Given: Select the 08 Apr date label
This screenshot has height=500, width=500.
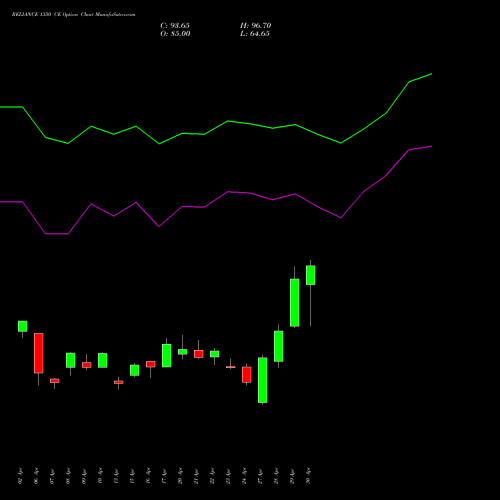Looking at the screenshot, I should click(x=68, y=476).
